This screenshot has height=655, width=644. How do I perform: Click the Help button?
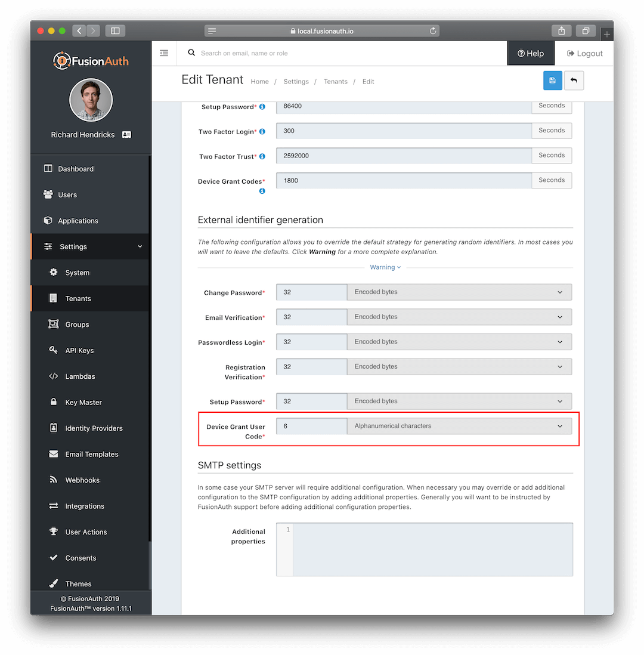point(530,53)
